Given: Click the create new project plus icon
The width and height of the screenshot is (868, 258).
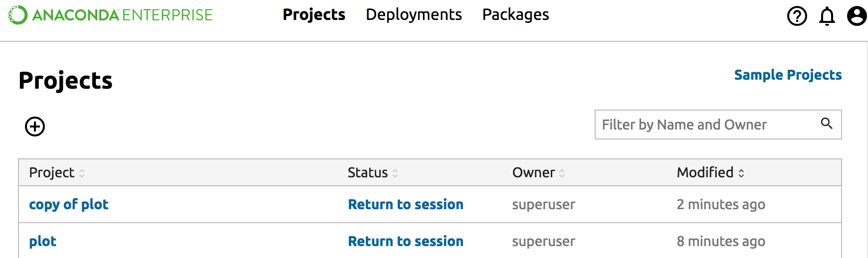Looking at the screenshot, I should 35,127.
